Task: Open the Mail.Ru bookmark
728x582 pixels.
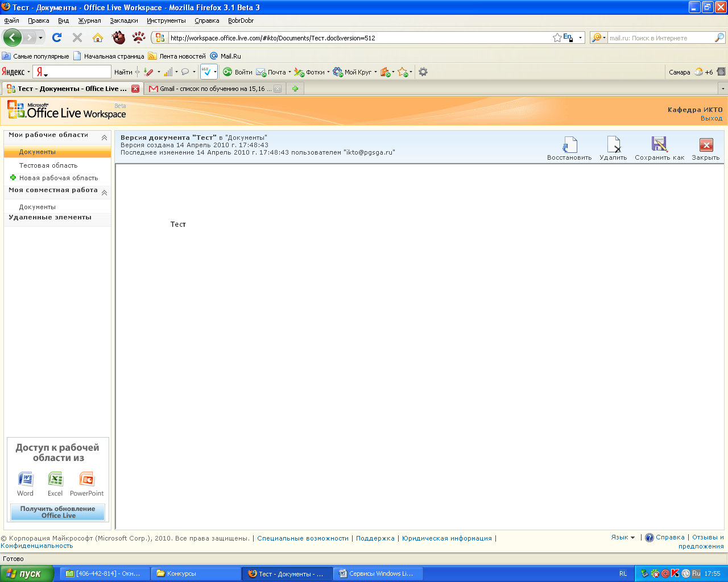Action: tap(226, 56)
